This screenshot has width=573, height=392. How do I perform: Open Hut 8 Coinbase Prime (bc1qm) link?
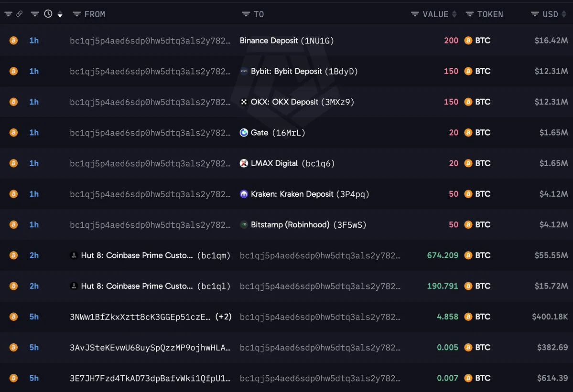click(155, 255)
